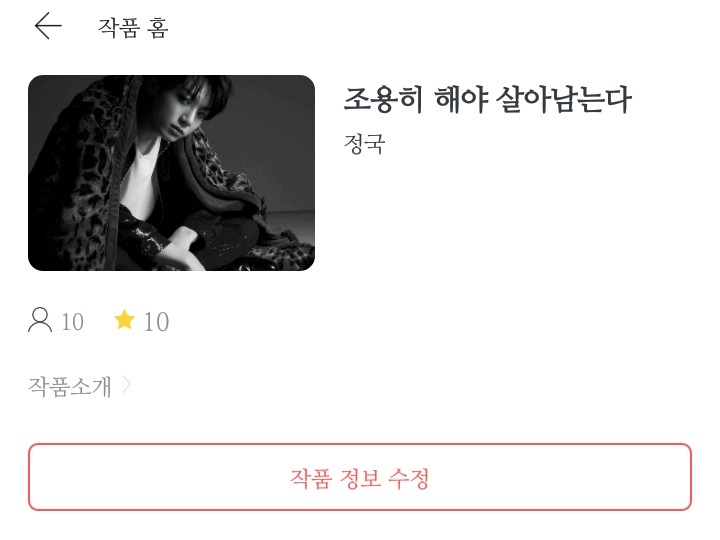Open the black-and-white cover thumbnail
This screenshot has height=540, width=720.
coord(171,173)
